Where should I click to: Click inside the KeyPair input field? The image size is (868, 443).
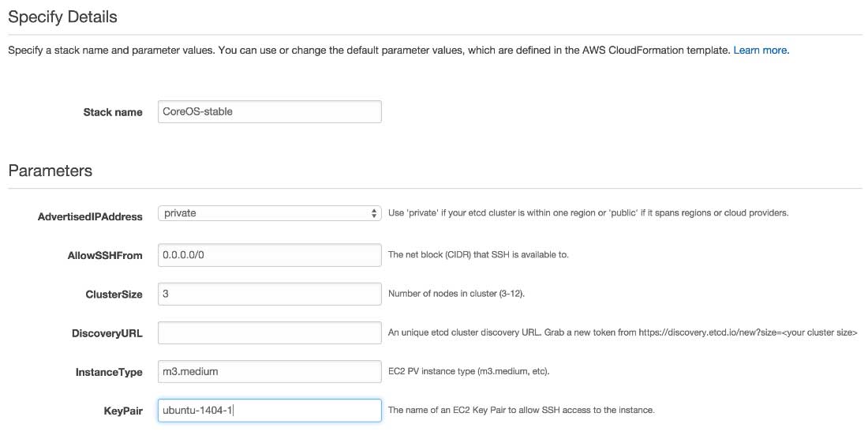(x=269, y=411)
